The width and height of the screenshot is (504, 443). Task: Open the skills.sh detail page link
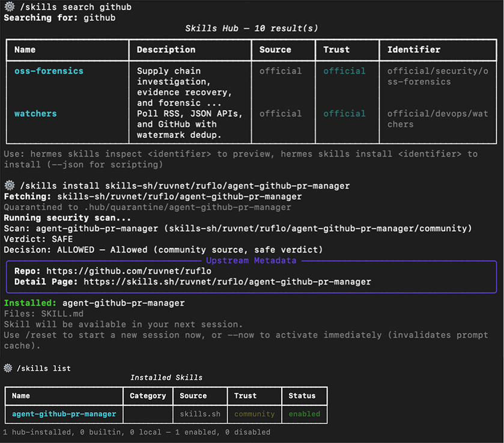pyautogui.click(x=227, y=282)
